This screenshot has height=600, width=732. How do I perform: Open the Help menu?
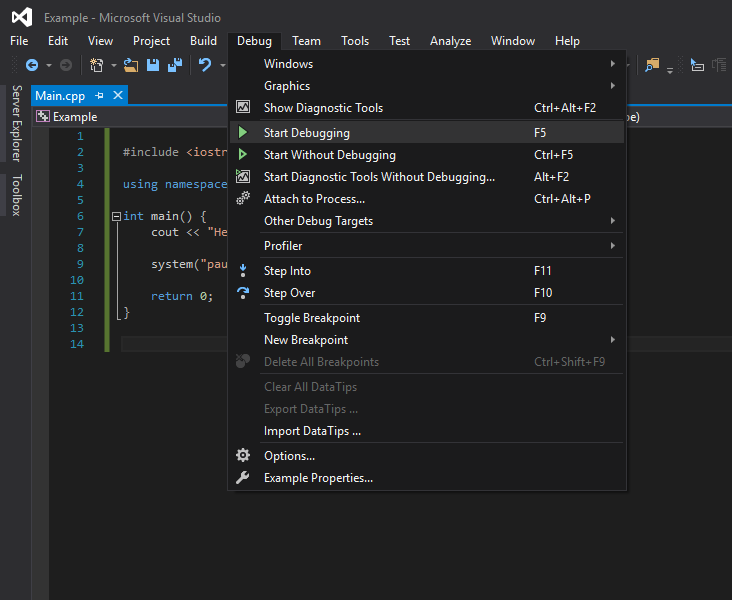(567, 41)
